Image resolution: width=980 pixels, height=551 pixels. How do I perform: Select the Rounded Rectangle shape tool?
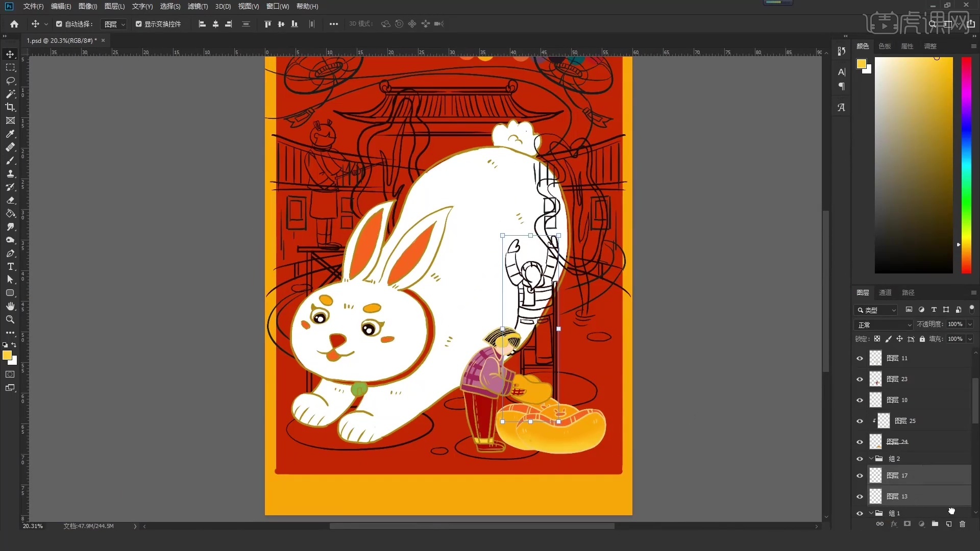(10, 293)
